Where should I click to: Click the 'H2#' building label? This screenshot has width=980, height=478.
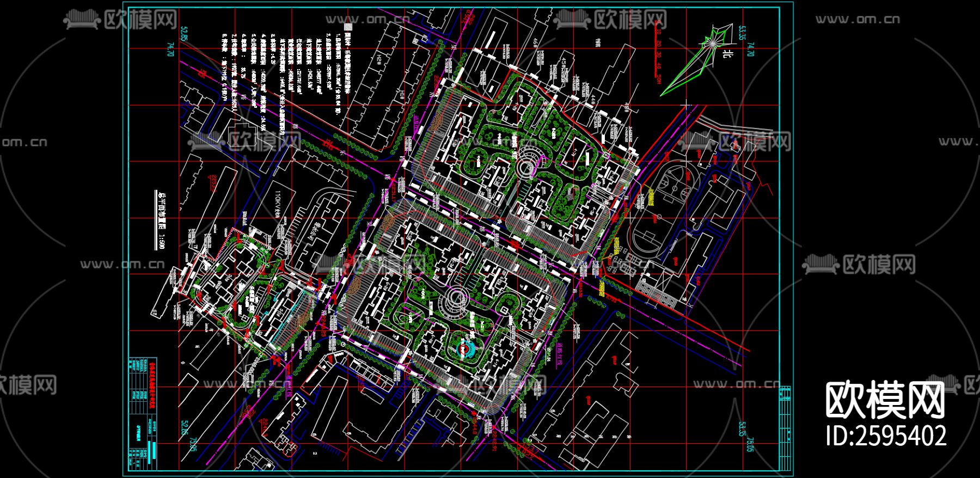(378, 59)
